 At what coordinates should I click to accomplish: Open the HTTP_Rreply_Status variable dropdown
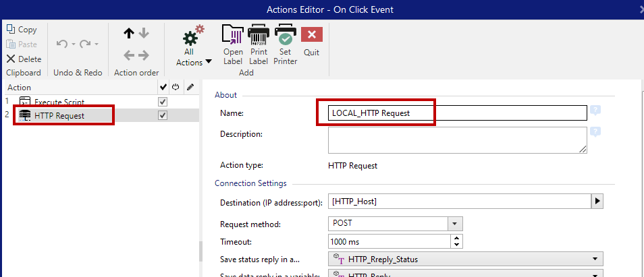point(595,259)
